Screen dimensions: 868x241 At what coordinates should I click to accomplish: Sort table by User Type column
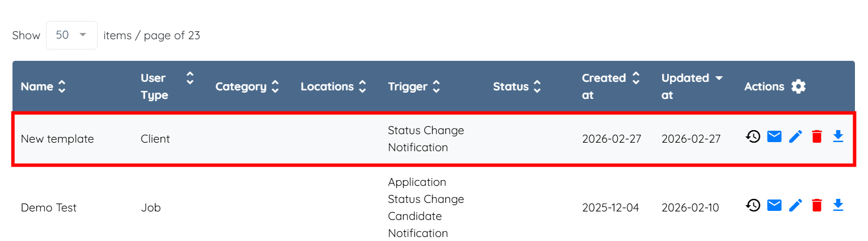pos(190,78)
